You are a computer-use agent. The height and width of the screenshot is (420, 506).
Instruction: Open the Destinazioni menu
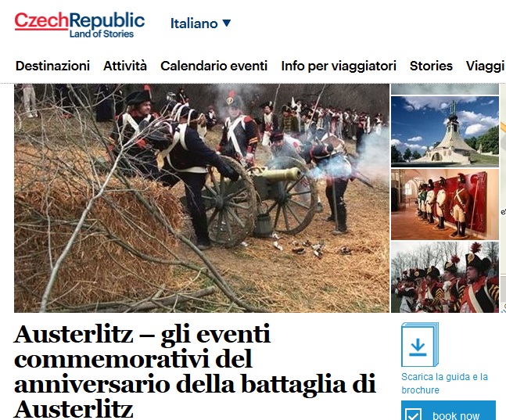[52, 66]
